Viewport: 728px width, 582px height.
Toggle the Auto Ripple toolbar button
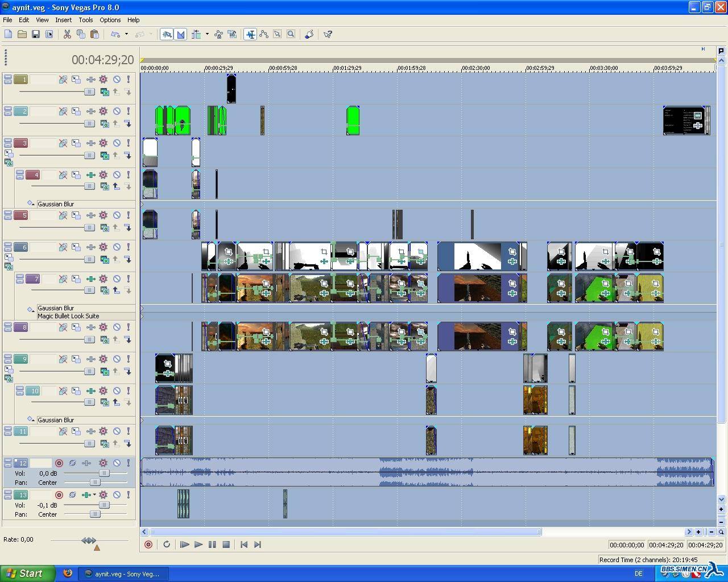(196, 34)
